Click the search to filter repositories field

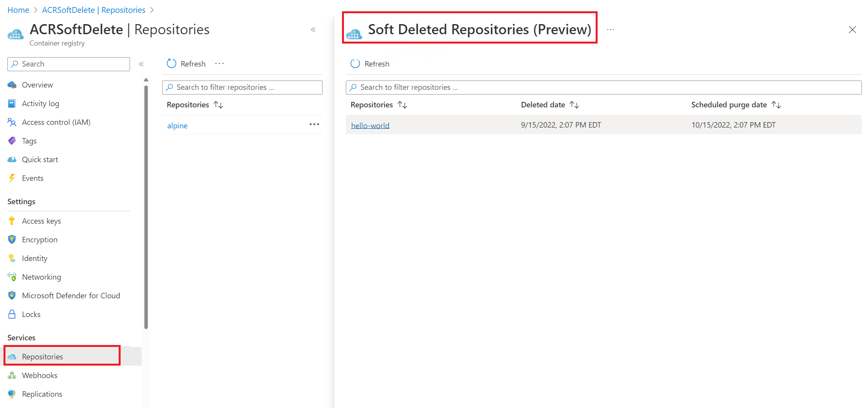[x=242, y=87]
